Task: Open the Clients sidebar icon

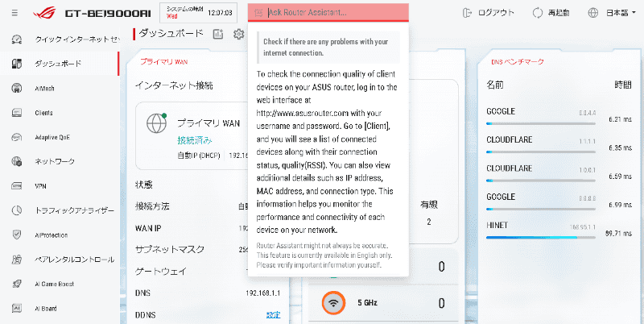Action: click(x=16, y=113)
